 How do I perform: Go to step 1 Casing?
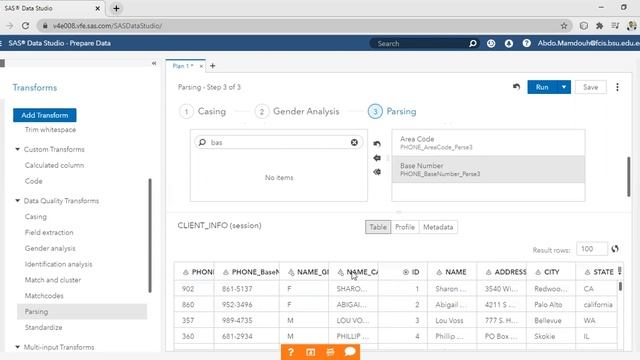(x=203, y=111)
